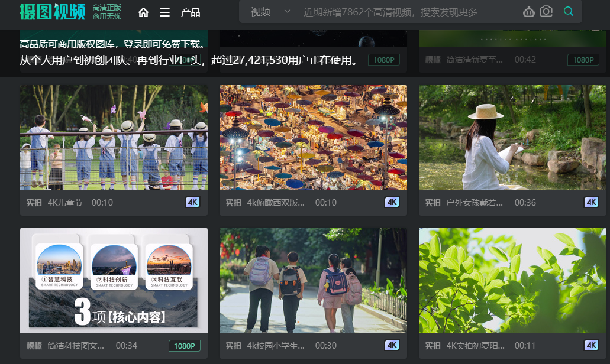Click 模板 tag on 简洁科技图文 card

click(x=34, y=345)
